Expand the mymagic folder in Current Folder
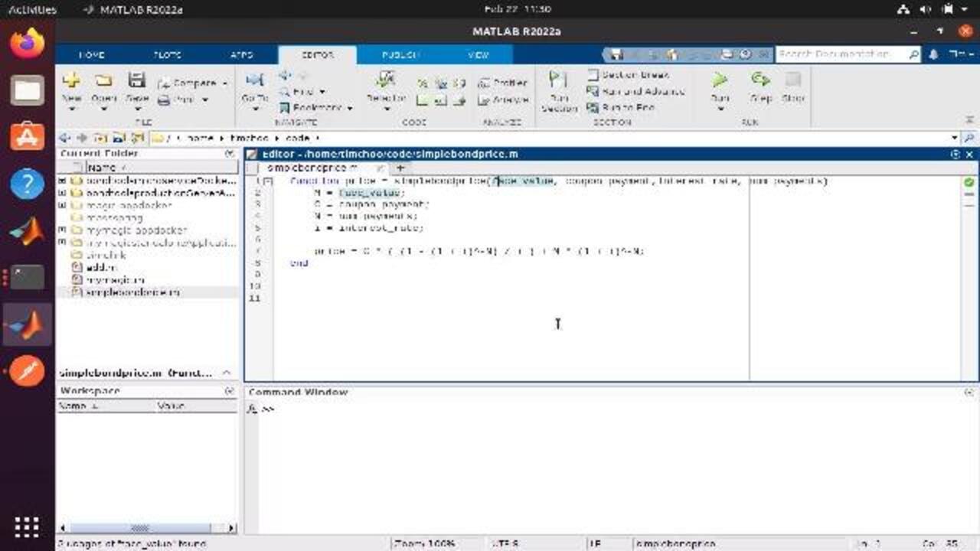The height and width of the screenshot is (551, 980). pos(62,230)
